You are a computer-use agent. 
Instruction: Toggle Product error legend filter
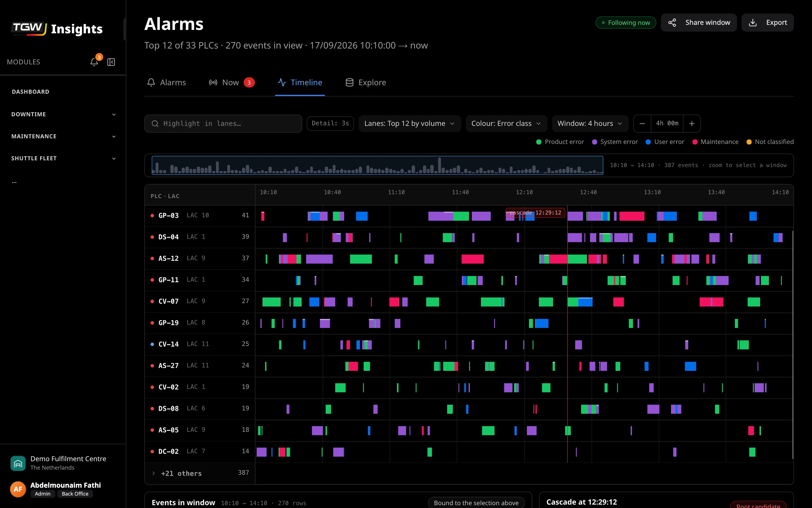tap(560, 142)
